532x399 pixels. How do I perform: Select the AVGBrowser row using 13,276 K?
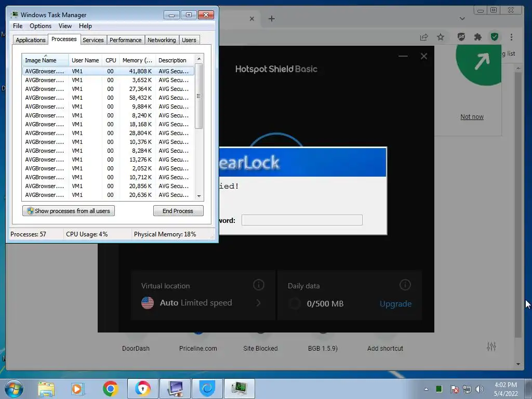click(x=108, y=159)
